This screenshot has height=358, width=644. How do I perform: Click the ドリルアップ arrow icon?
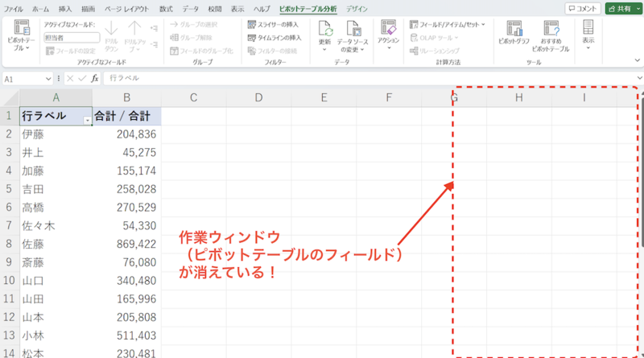coord(134,29)
